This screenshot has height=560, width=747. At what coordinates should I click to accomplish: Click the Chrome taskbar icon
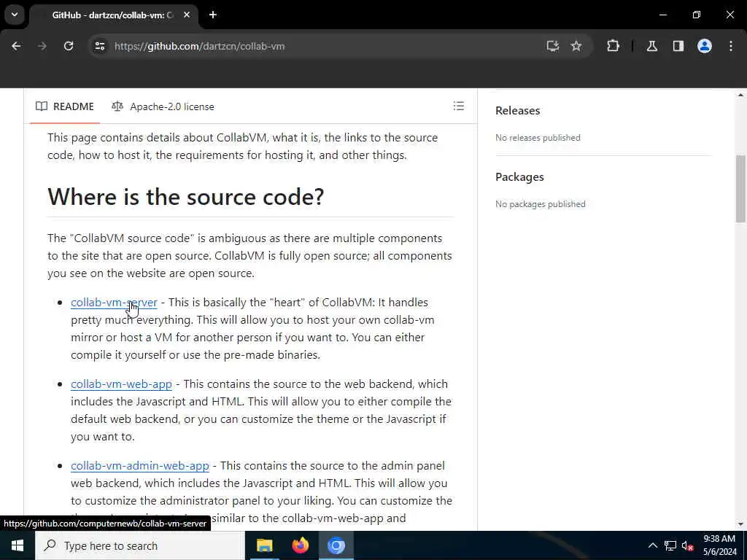coord(336,545)
